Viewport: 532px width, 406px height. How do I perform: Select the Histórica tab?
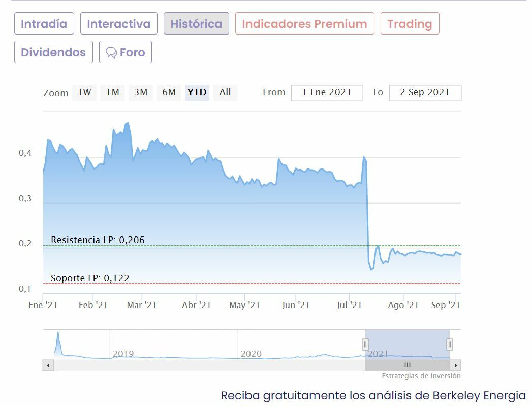pyautogui.click(x=196, y=24)
